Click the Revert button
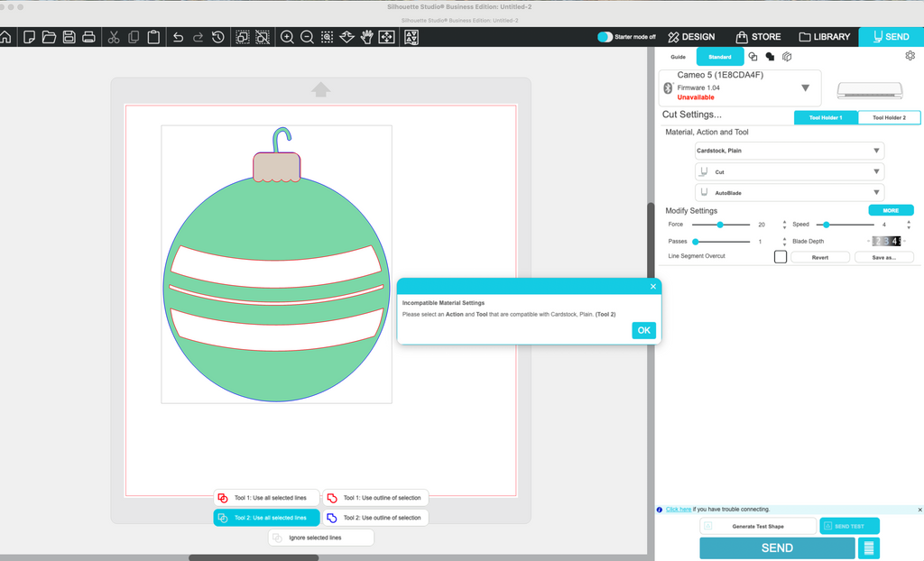This screenshot has height=561, width=924. [x=819, y=258]
